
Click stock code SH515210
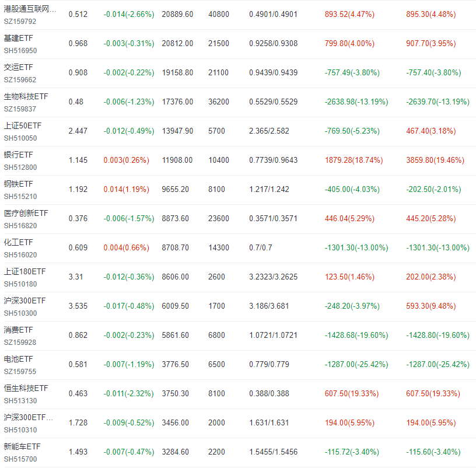pos(20,197)
